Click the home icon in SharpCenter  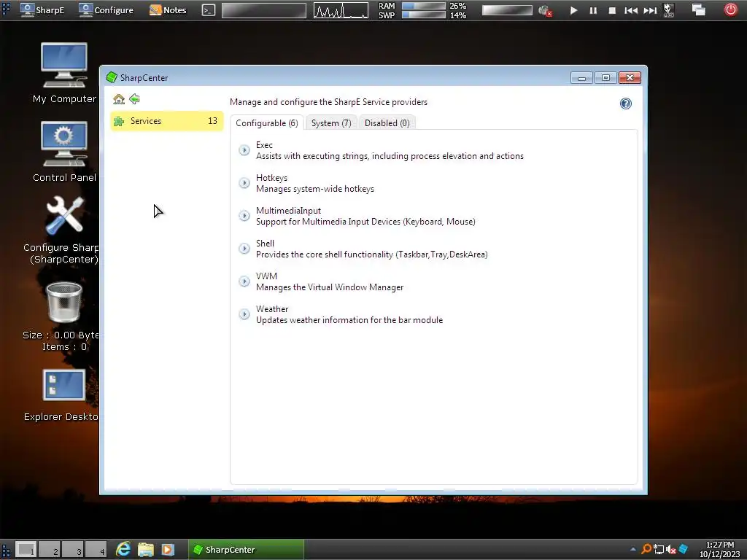119,99
